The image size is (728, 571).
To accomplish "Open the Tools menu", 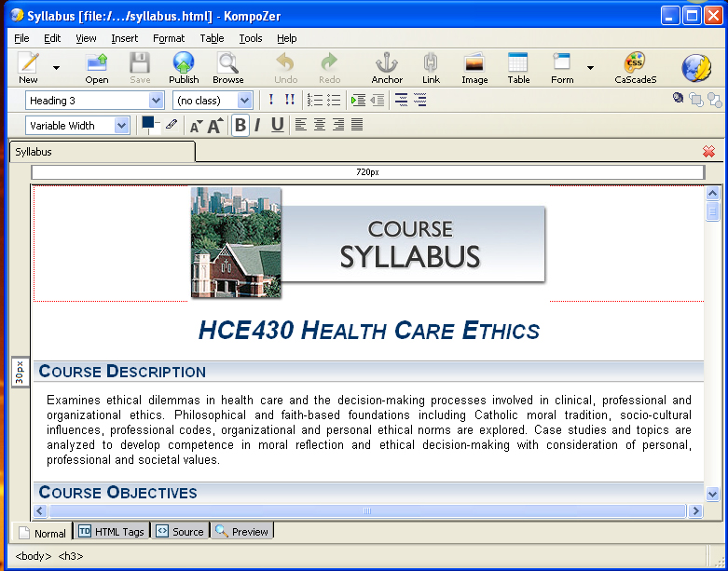I will point(251,38).
